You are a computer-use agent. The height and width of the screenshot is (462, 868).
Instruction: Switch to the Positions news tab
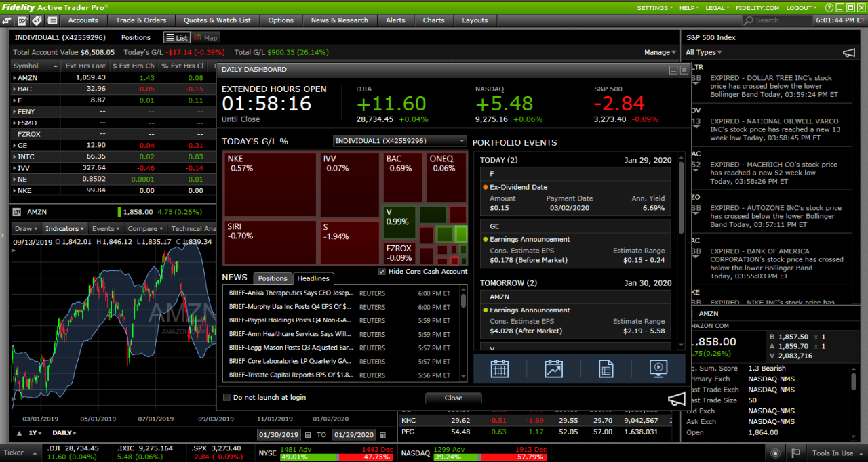(x=273, y=278)
